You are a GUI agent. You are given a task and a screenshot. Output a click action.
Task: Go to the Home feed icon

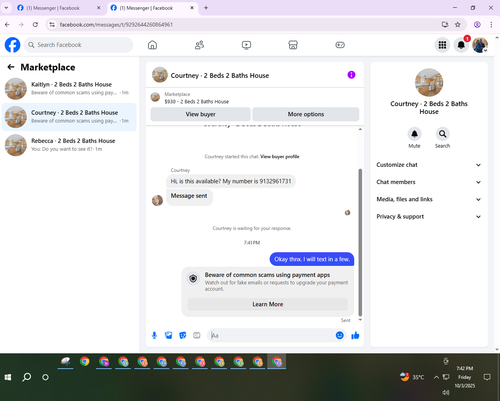pos(152,45)
